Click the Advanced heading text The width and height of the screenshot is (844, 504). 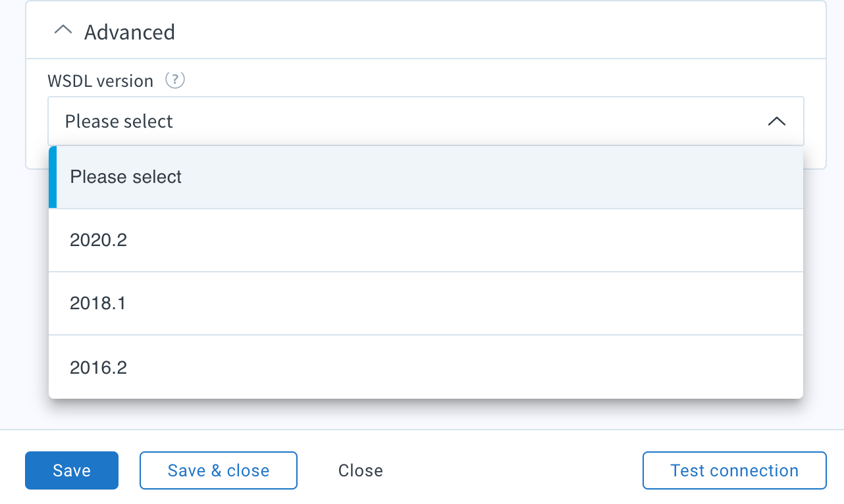click(x=130, y=32)
